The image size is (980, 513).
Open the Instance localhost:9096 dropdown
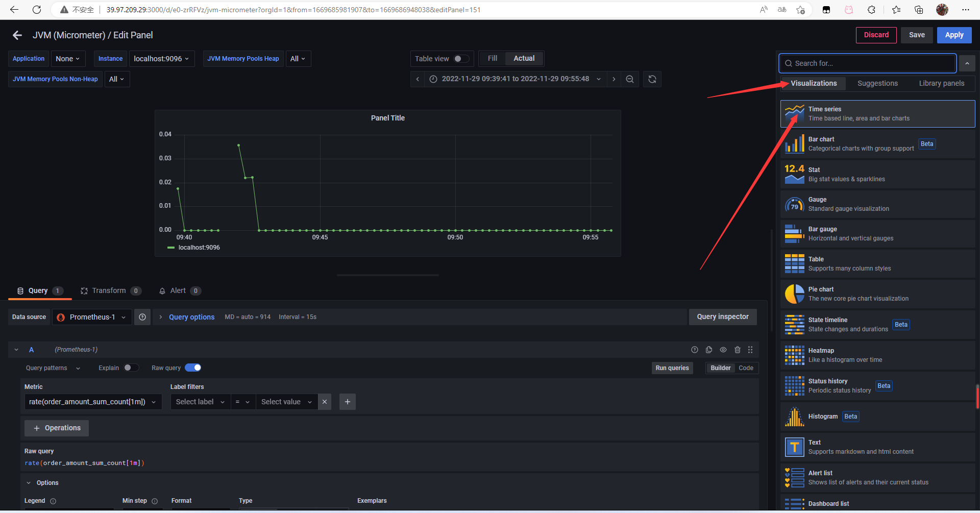[x=161, y=59]
